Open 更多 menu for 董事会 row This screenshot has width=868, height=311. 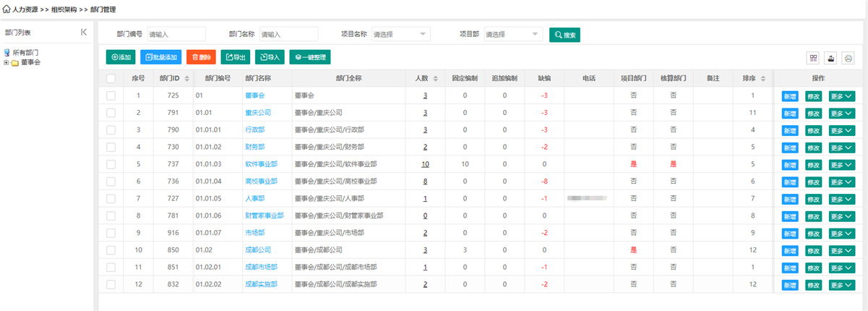[x=842, y=95]
